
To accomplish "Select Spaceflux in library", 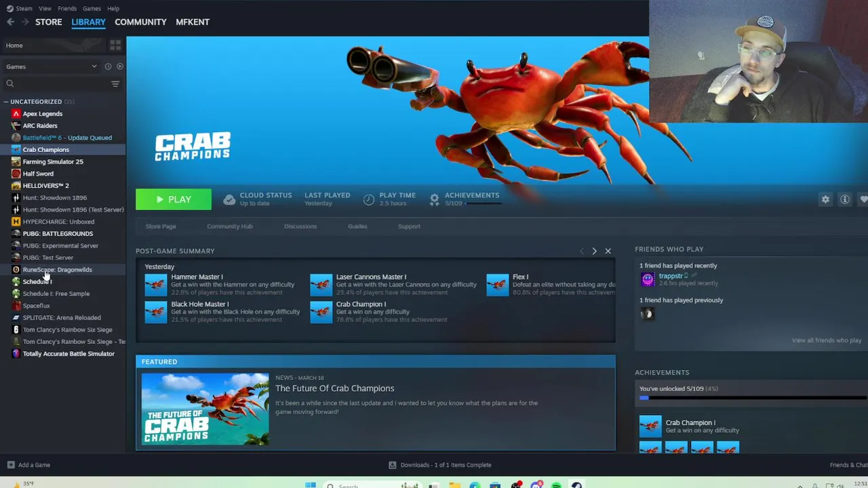I will tap(36, 306).
